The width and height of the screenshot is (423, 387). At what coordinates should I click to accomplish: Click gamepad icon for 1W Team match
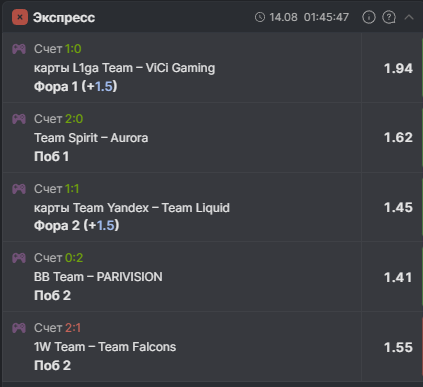19,328
